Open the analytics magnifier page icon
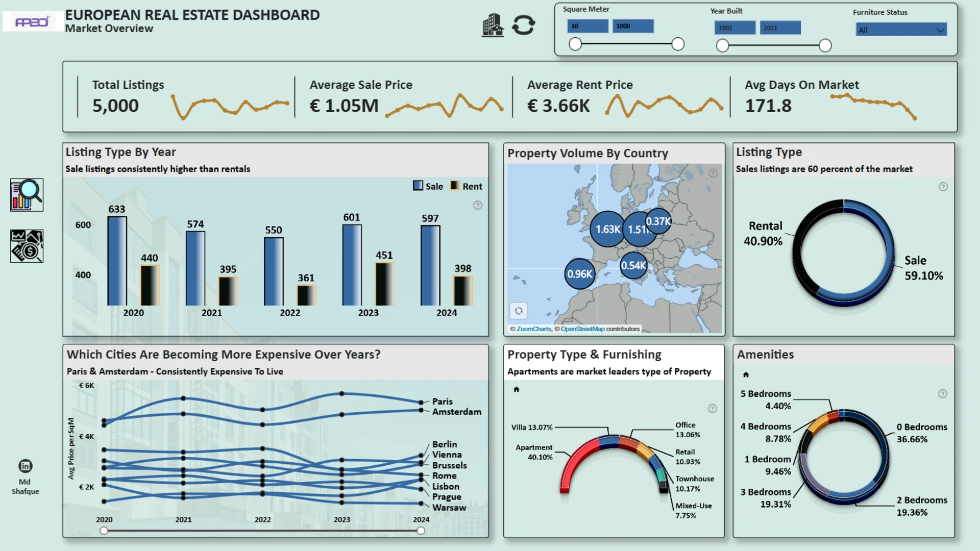Viewport: 980px width, 551px height. coord(27,195)
